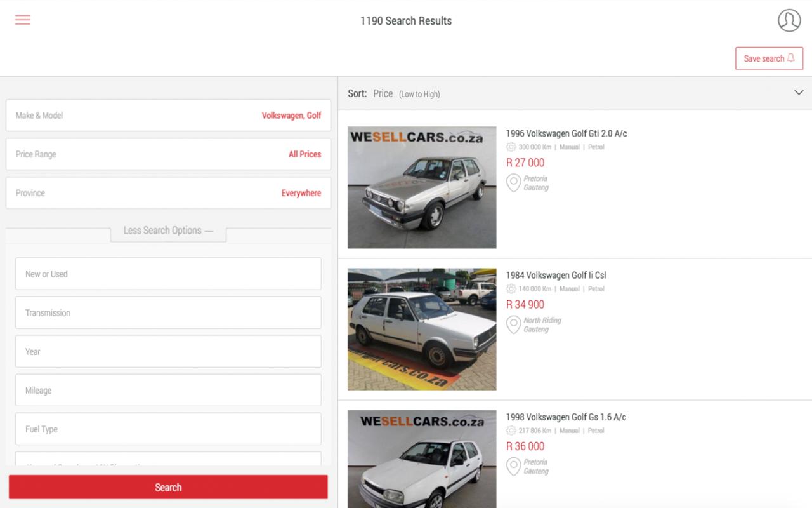This screenshot has width=812, height=508.
Task: Open the 1998 Golf Gs photo
Action: (422, 458)
